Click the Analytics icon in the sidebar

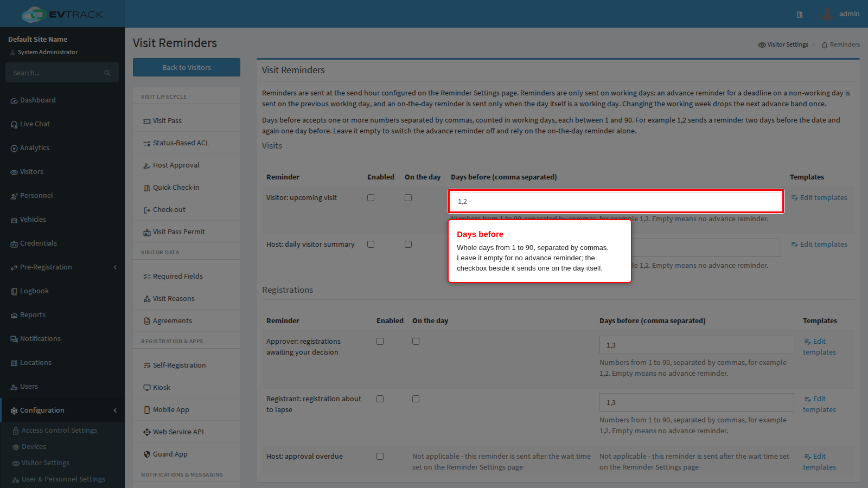[x=14, y=149]
